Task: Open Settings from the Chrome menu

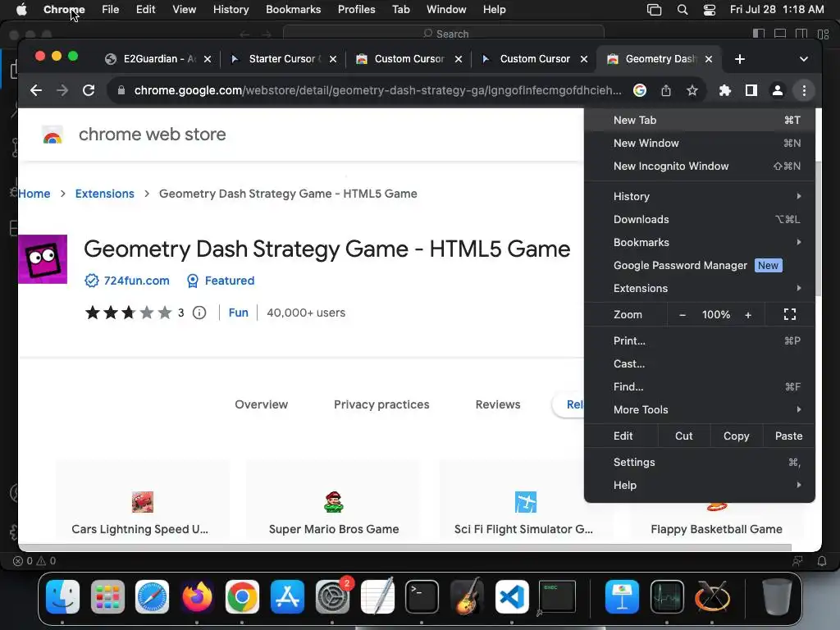Action: point(699,463)
